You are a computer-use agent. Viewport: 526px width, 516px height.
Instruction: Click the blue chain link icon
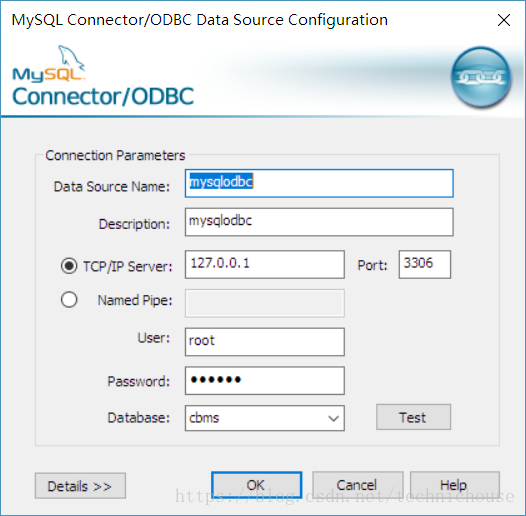tap(481, 77)
